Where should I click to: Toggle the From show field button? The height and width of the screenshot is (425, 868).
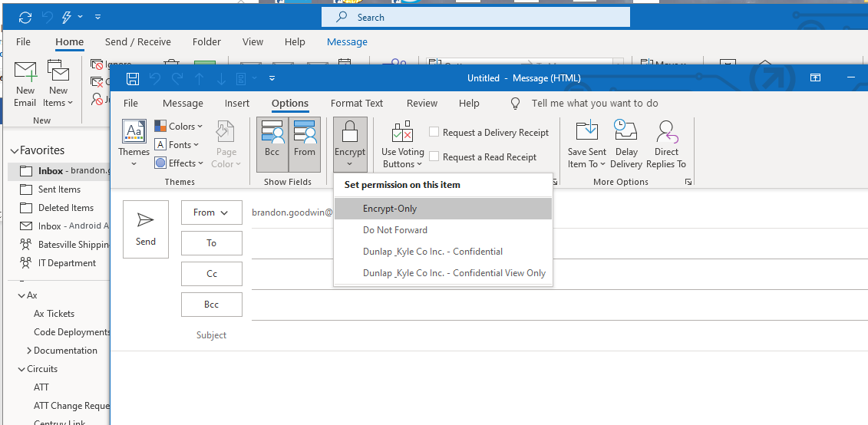click(x=305, y=144)
